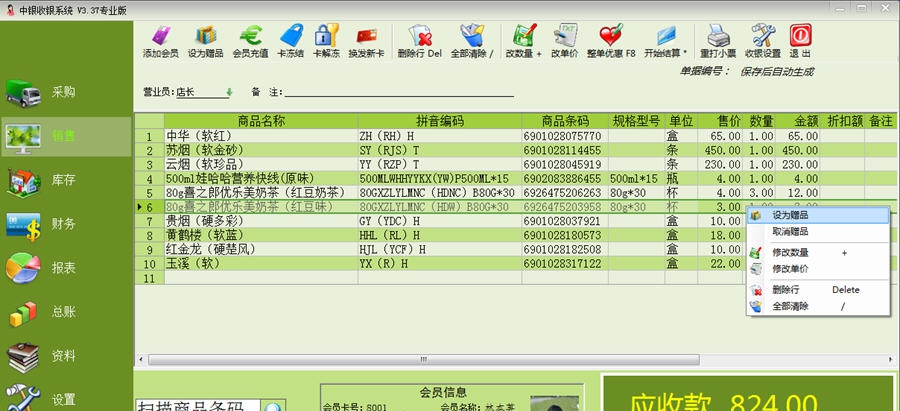The height and width of the screenshot is (411, 900).
Task: Select row 贵烟（硬多彩）
Action: tap(441, 221)
